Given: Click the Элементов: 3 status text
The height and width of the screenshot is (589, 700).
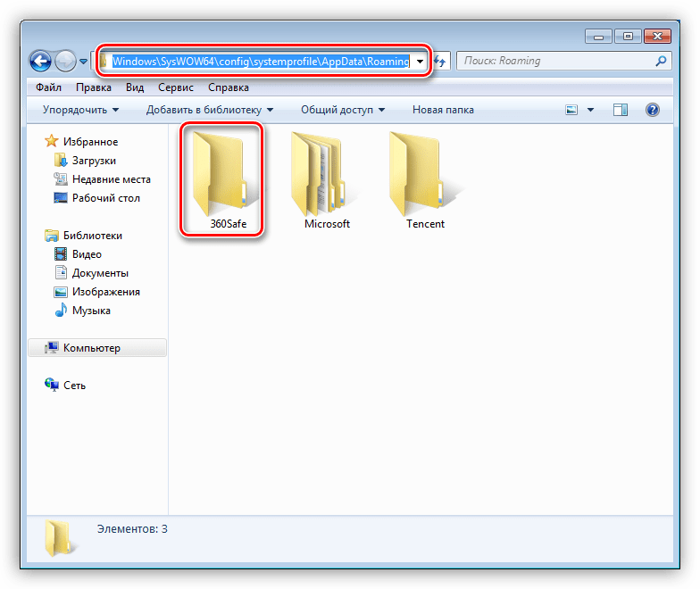Looking at the screenshot, I should tap(132, 529).
